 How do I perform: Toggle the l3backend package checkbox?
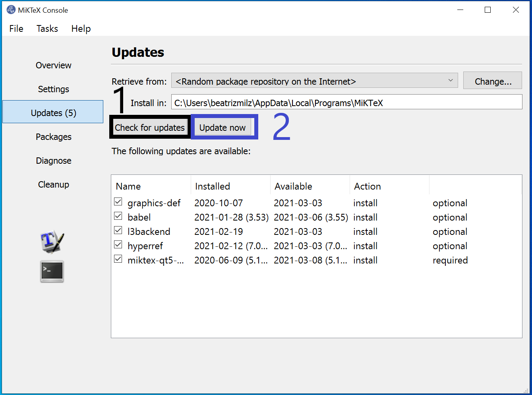pos(118,230)
